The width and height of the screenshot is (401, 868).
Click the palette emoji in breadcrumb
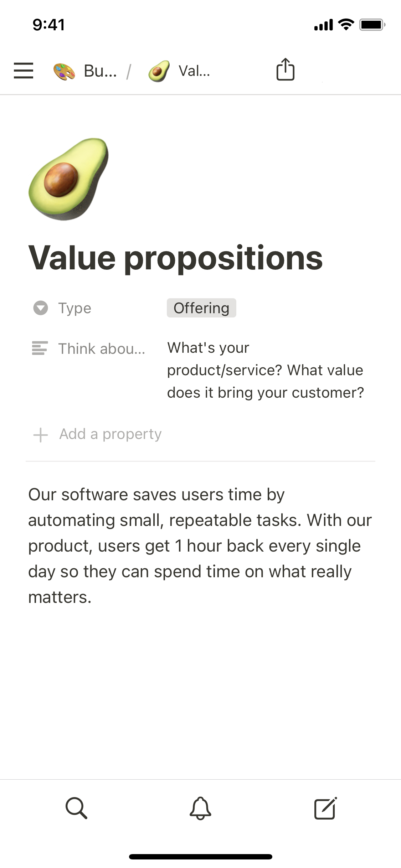click(x=64, y=71)
